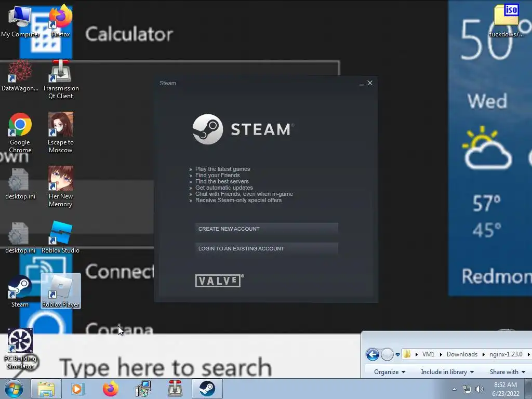Open Firefox from the taskbar
532x399 pixels.
point(111,389)
